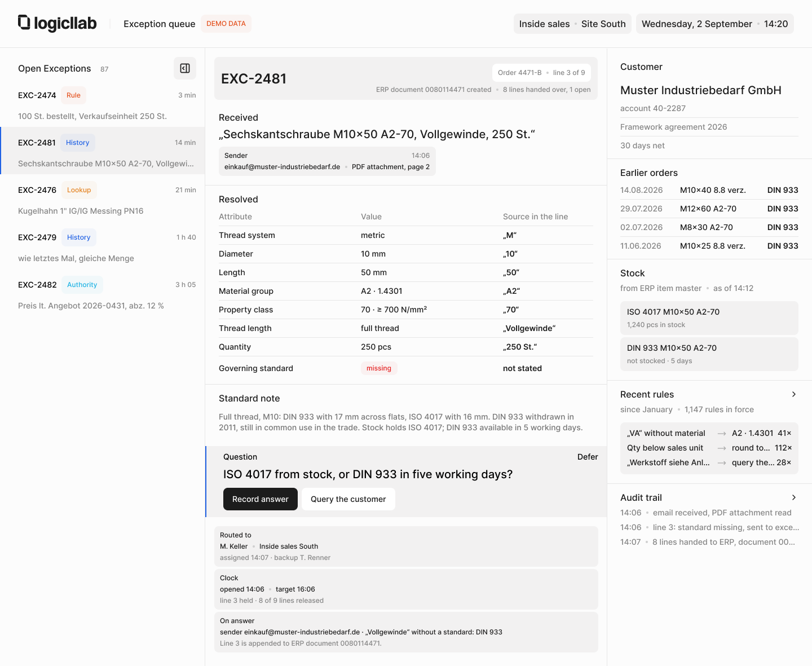This screenshot has width=812, height=666.
Task: Click the DEMO DATA badge
Action: pyautogui.click(x=226, y=24)
